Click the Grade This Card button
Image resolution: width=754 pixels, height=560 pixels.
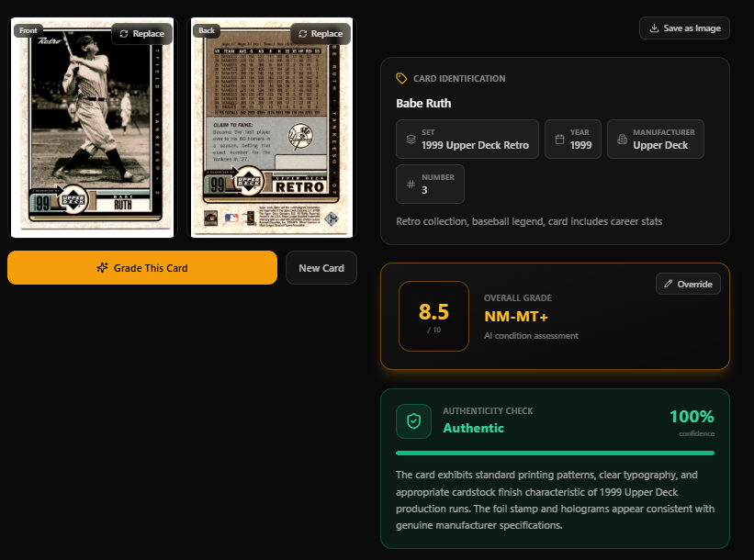[142, 268]
